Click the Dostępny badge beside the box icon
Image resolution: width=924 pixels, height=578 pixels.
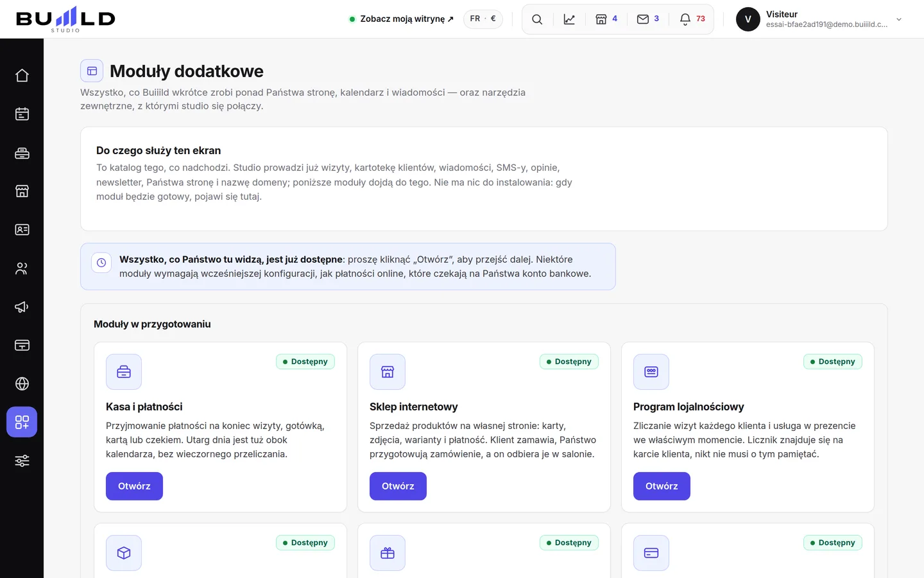305,543
